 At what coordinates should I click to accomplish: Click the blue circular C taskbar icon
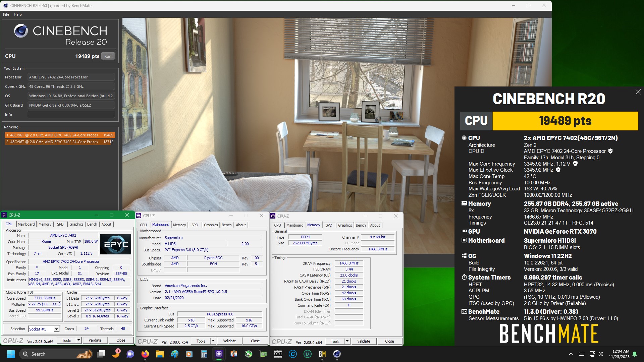click(293, 354)
